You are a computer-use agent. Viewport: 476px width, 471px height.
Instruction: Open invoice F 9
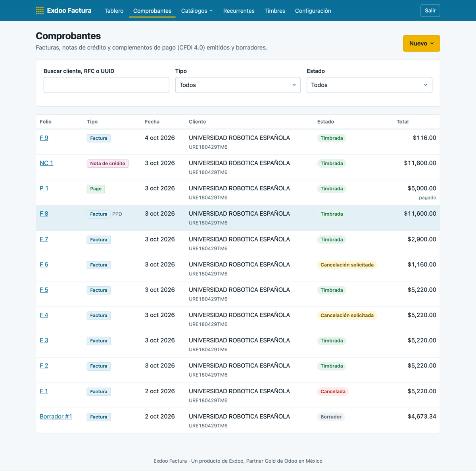pos(44,138)
